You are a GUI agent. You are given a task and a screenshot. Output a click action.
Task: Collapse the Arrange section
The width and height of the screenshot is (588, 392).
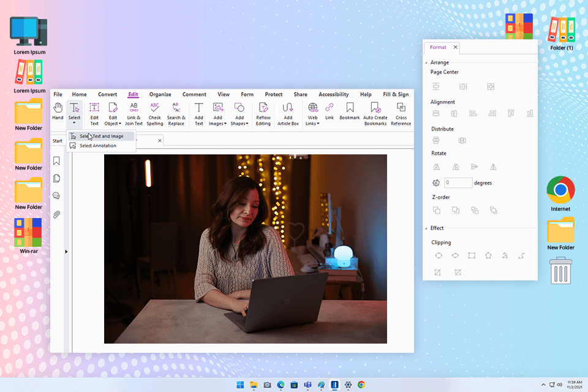[x=426, y=62]
